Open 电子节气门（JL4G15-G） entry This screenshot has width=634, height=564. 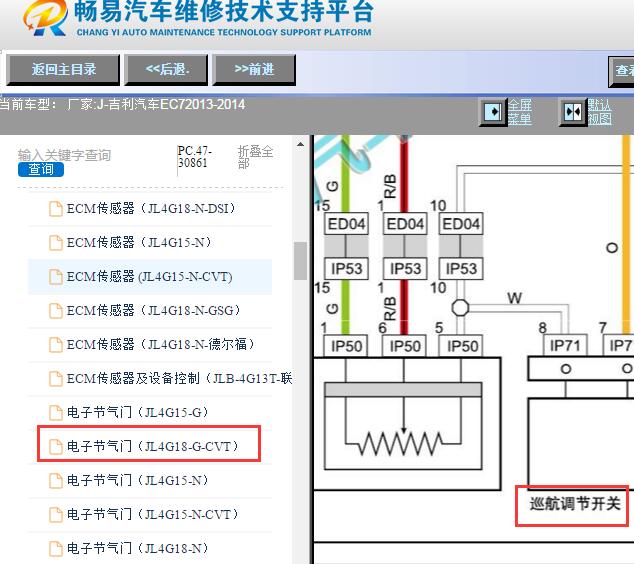[137, 412]
